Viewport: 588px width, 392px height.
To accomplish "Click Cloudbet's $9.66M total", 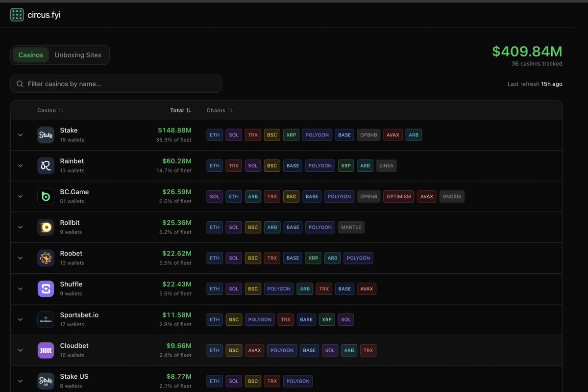I will click(x=179, y=345).
